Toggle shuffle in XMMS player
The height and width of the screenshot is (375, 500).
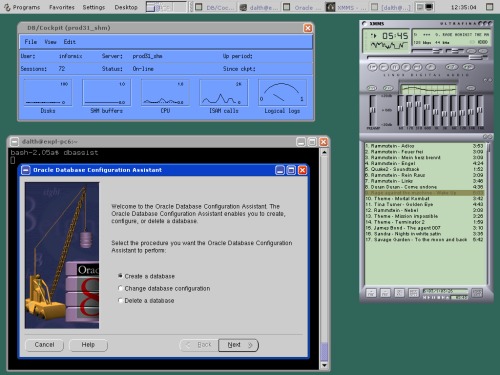pos(452,67)
